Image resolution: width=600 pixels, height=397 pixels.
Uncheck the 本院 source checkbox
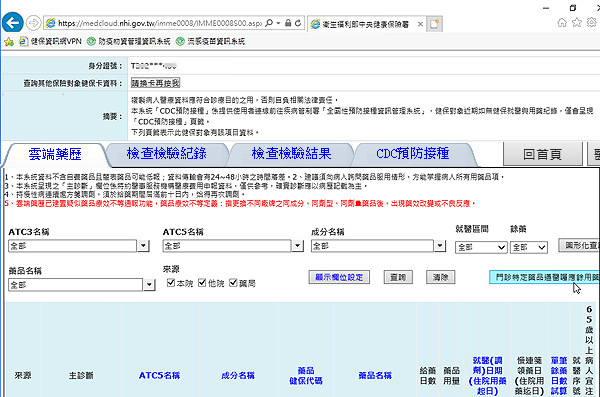tap(171, 283)
